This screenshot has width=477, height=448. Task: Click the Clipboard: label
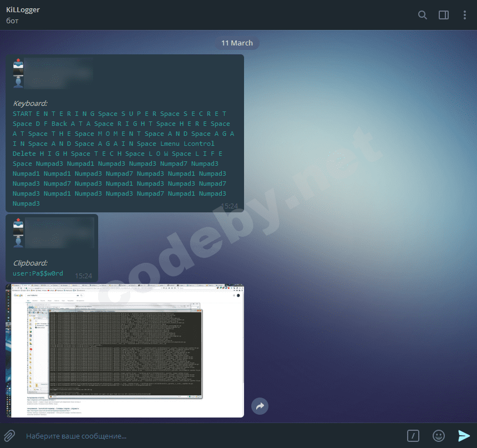[30, 263]
